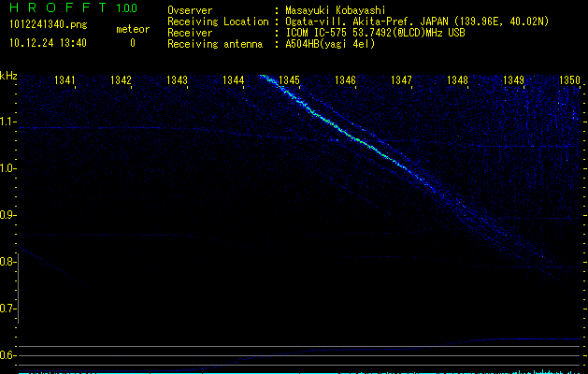Click the 1343 time marker
Screen dimensions: 588x374
click(x=177, y=80)
